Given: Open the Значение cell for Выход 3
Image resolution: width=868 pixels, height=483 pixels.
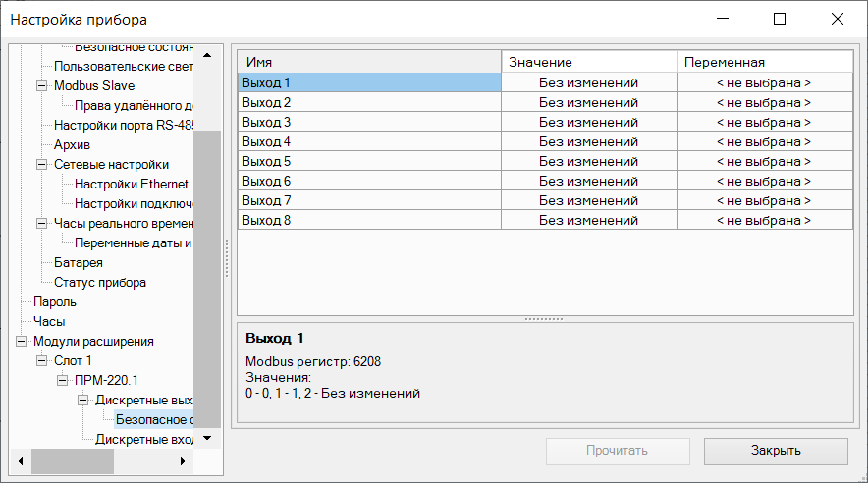Looking at the screenshot, I should coord(588,123).
